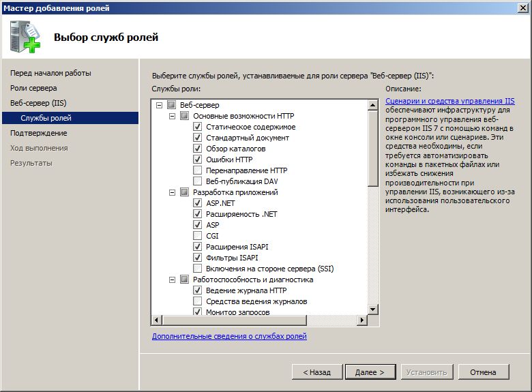Open the Веб-сервер (IIS) step
Viewport: 532px width, 392px height.
tap(38, 103)
